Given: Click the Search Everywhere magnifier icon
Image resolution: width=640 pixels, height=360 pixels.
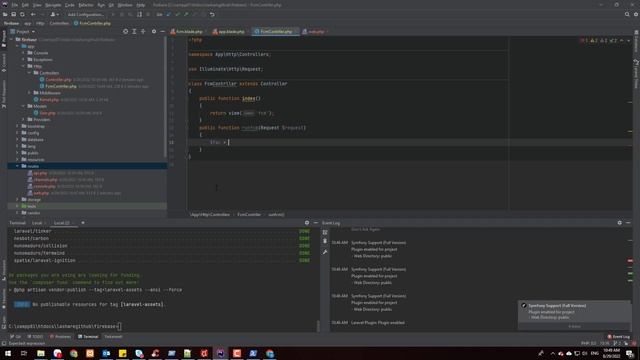Looking at the screenshot, I should 627,14.
